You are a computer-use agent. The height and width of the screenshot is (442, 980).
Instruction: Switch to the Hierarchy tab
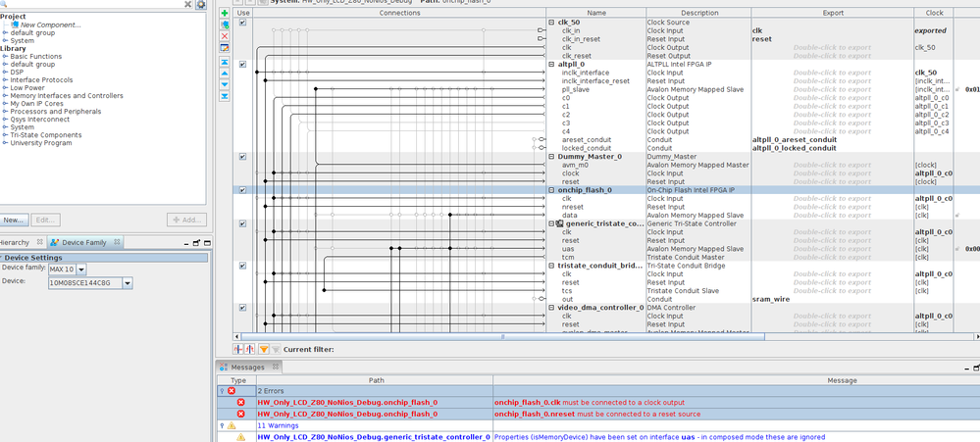pos(14,242)
